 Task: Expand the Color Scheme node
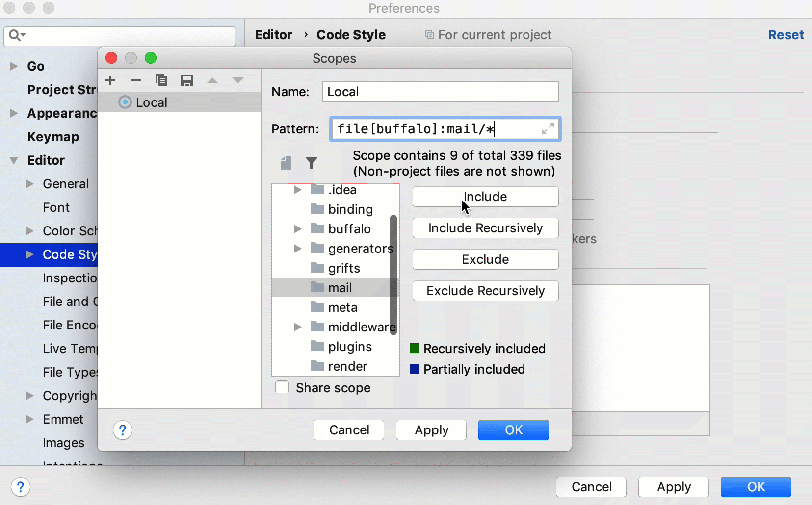coord(30,231)
